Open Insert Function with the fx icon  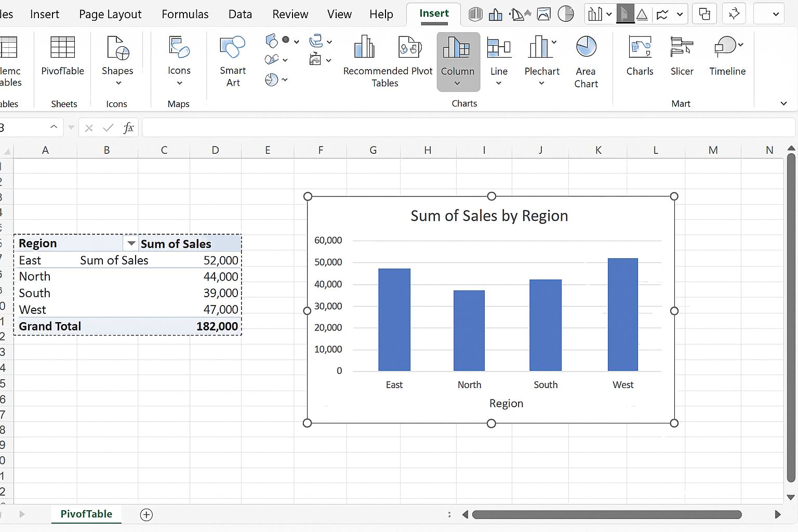click(128, 128)
